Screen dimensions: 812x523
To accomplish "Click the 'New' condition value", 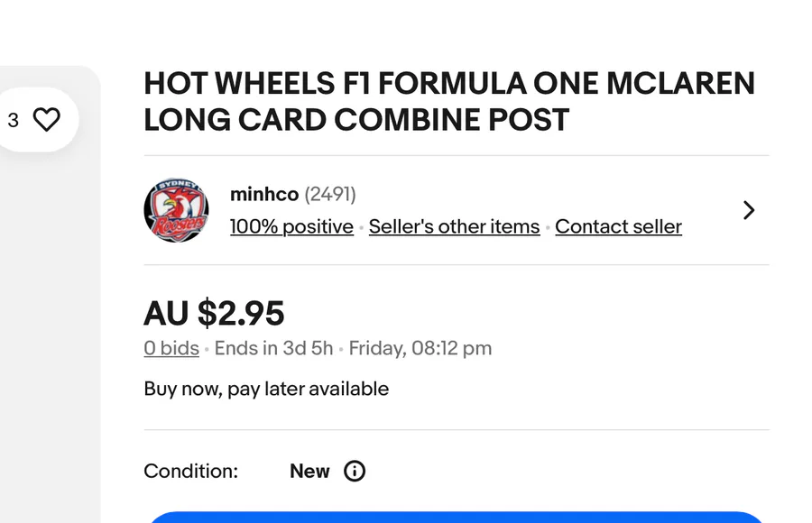I will pos(309,471).
